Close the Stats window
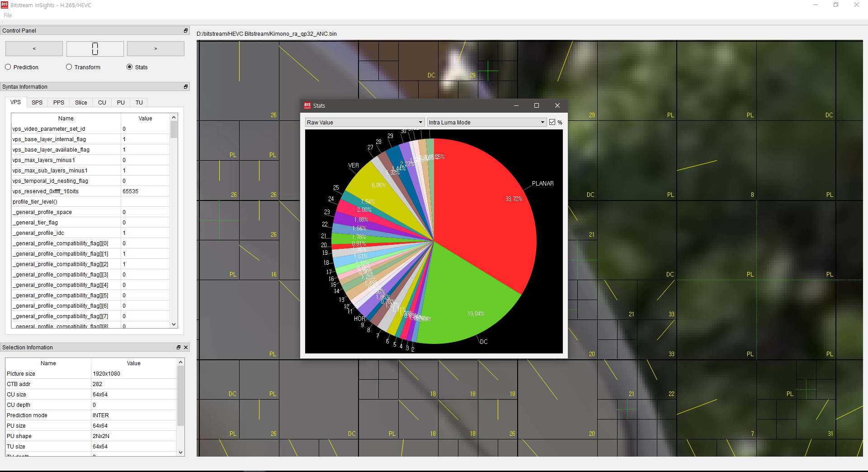 [557, 105]
